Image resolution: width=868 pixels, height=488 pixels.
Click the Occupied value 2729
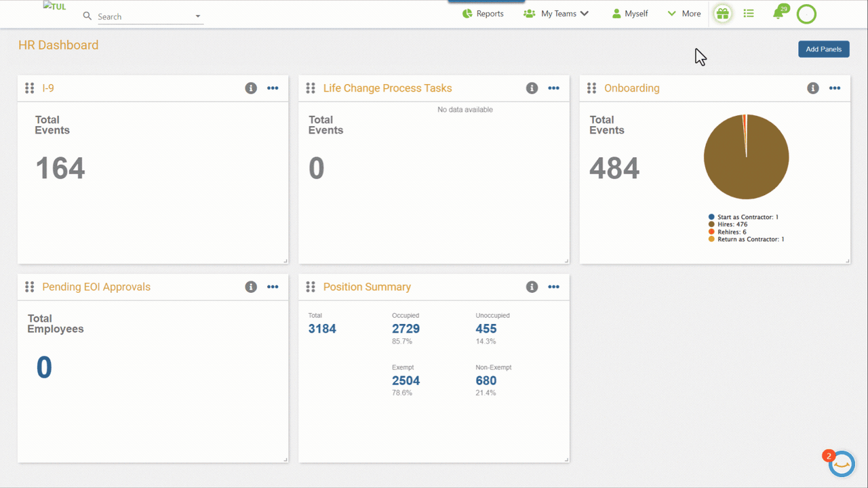tap(406, 329)
